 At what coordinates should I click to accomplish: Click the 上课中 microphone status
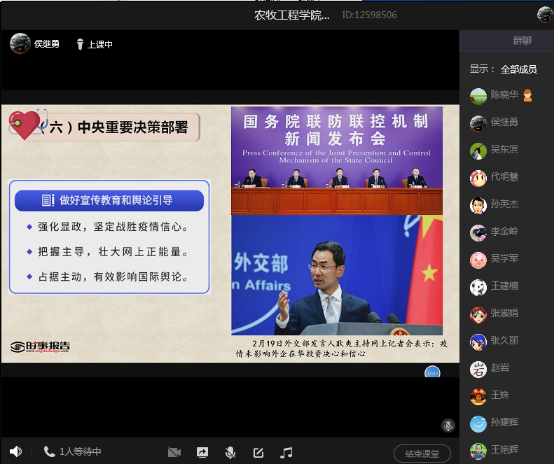tap(94, 44)
